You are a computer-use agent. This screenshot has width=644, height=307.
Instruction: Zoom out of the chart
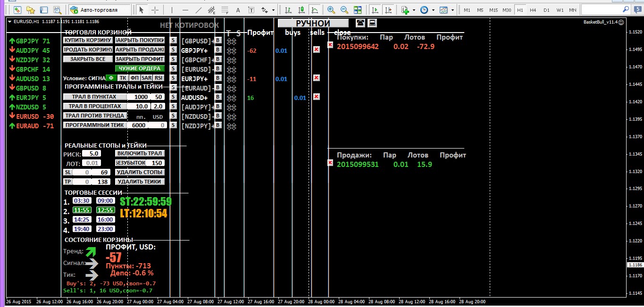point(344,9)
